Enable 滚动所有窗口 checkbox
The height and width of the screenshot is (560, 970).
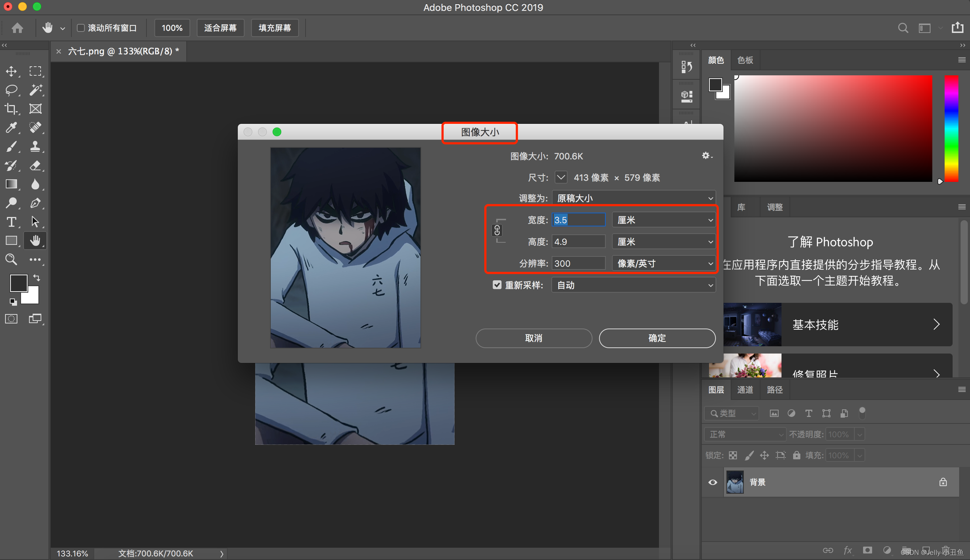(x=81, y=28)
